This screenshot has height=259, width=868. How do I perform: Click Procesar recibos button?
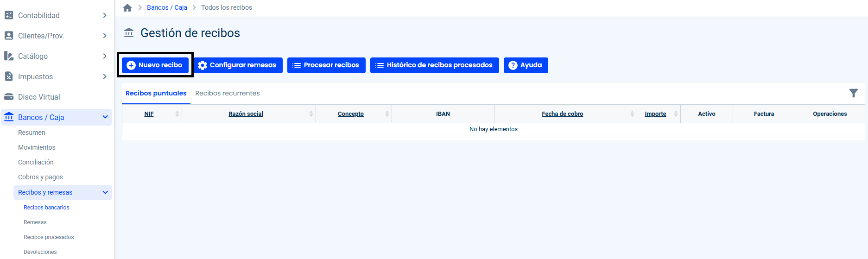coord(326,65)
